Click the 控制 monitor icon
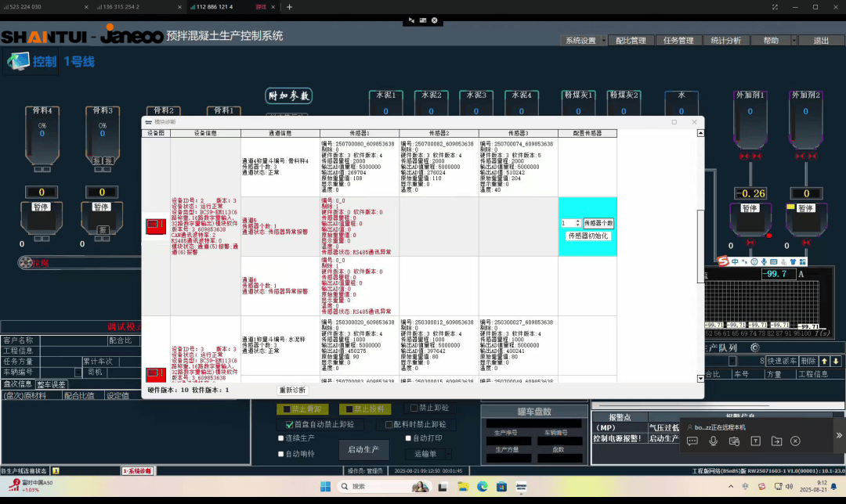Viewport: 846px width, 504px height. pyautogui.click(x=18, y=61)
